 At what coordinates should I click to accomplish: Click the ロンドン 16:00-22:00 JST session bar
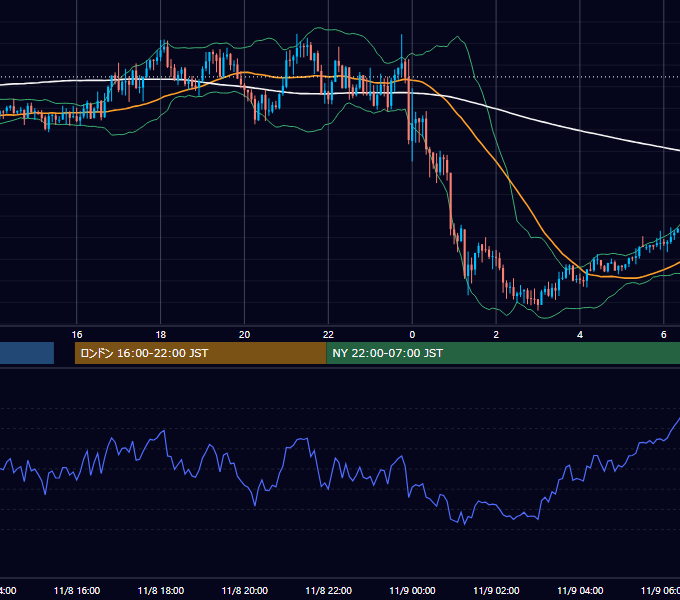click(x=200, y=353)
